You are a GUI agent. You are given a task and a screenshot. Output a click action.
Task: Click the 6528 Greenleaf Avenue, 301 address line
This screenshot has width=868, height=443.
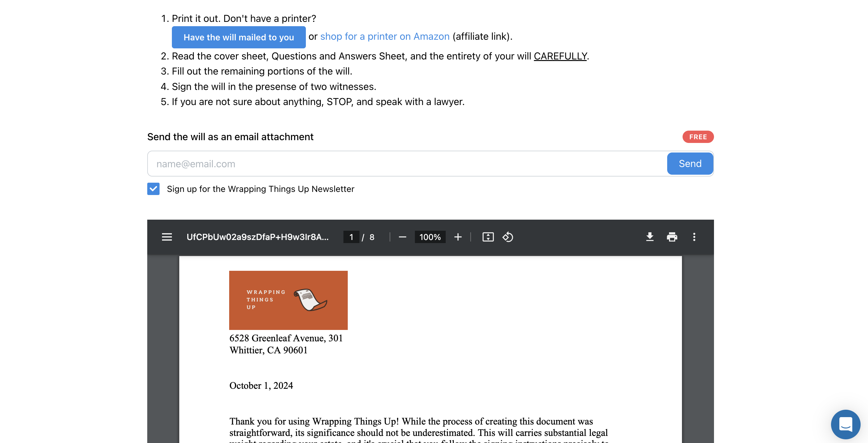click(x=286, y=338)
